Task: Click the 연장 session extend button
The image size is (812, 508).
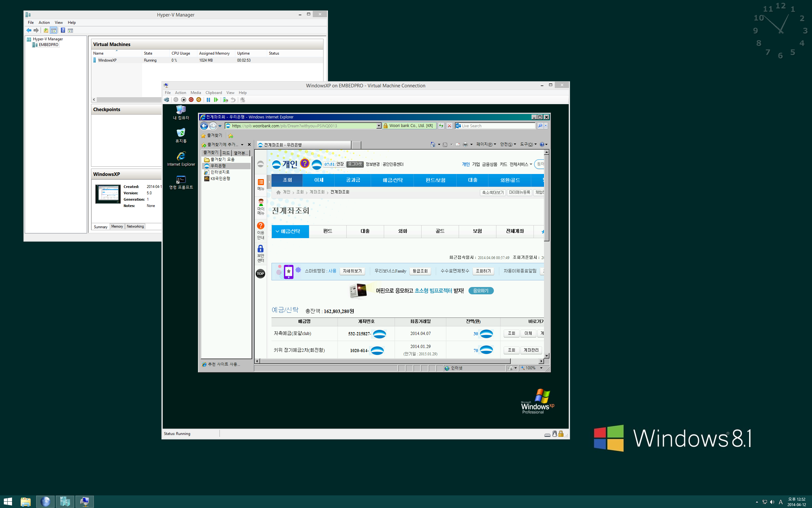Action: 340,164
